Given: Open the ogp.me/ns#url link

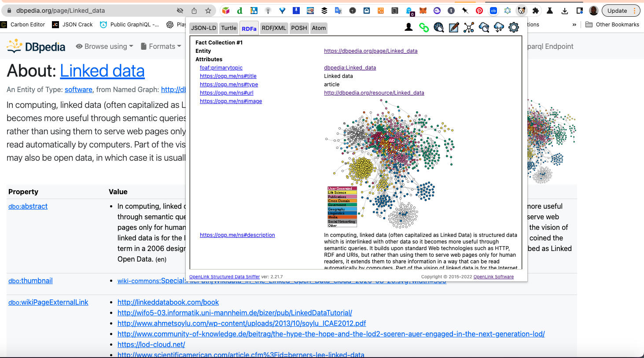Looking at the screenshot, I should click(227, 93).
